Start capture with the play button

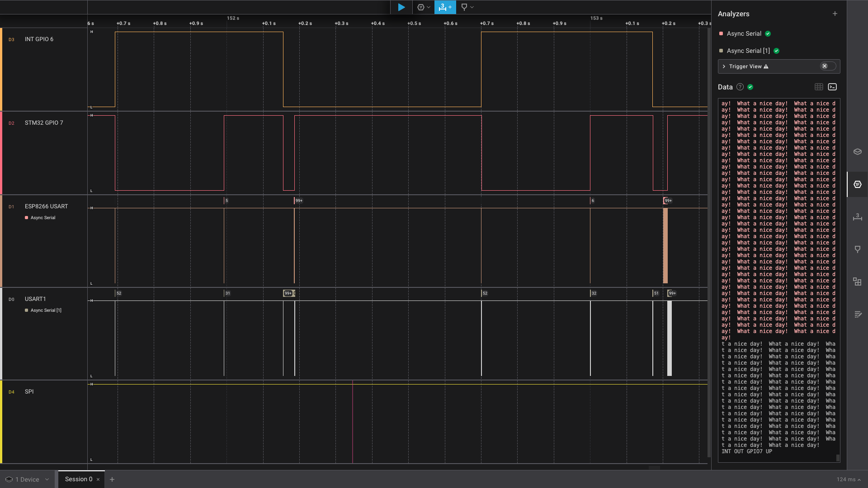pos(401,7)
